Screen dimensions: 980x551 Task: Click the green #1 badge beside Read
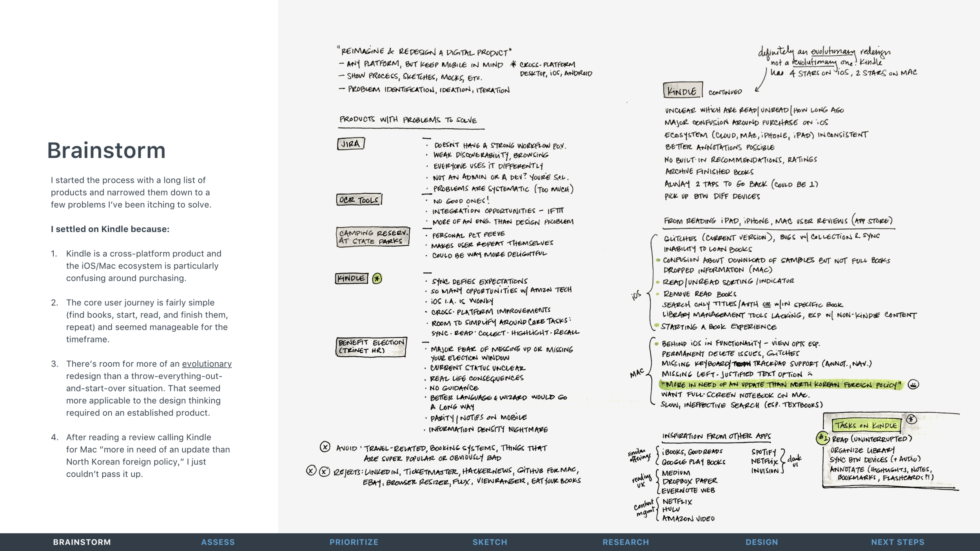[822, 438]
